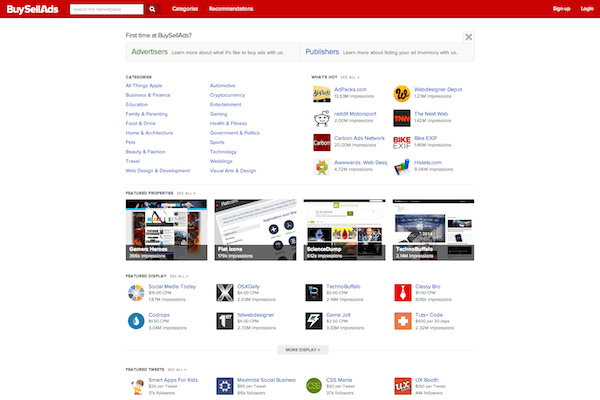Click the Histats.com chart icon
This screenshot has width=600, height=400.
[402, 167]
